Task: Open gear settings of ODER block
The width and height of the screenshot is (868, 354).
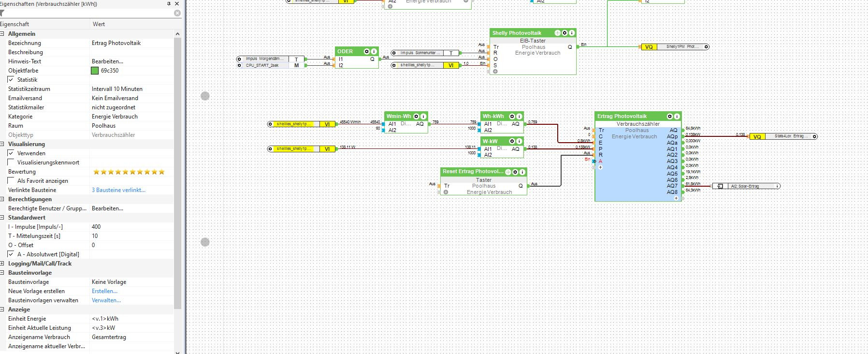Action: tap(366, 51)
